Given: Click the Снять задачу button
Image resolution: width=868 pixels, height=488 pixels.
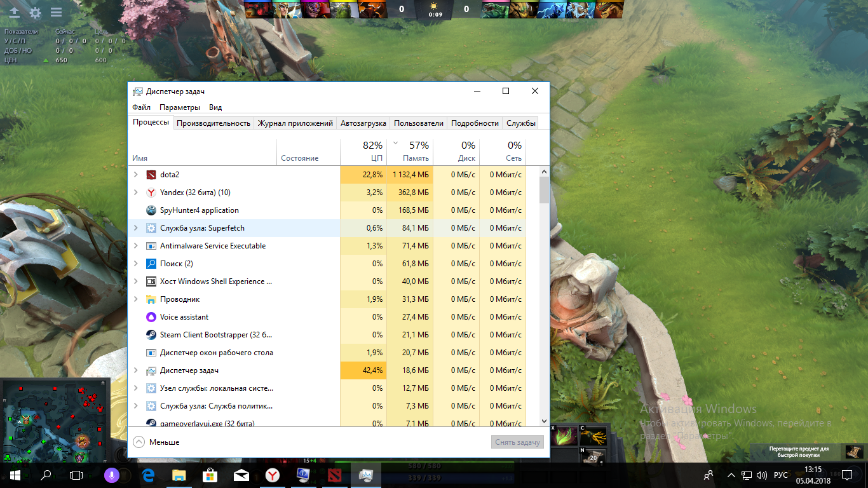Looking at the screenshot, I should 518,442.
